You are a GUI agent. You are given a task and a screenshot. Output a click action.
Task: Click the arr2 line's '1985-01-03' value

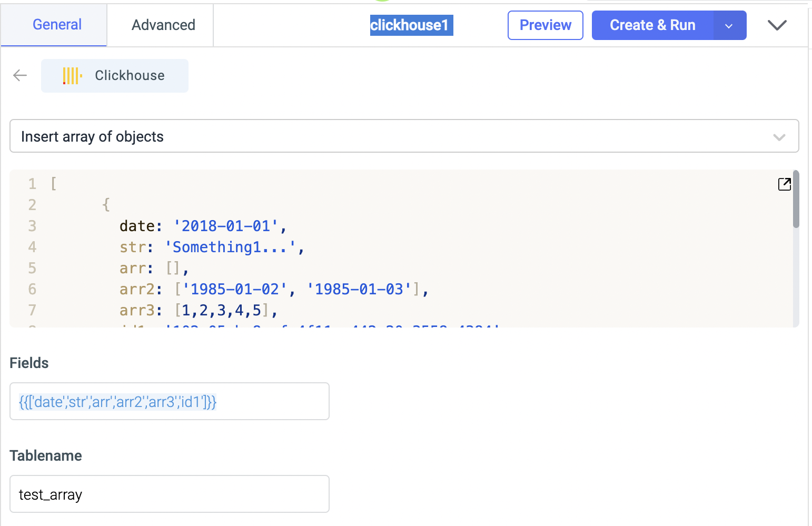tap(359, 289)
